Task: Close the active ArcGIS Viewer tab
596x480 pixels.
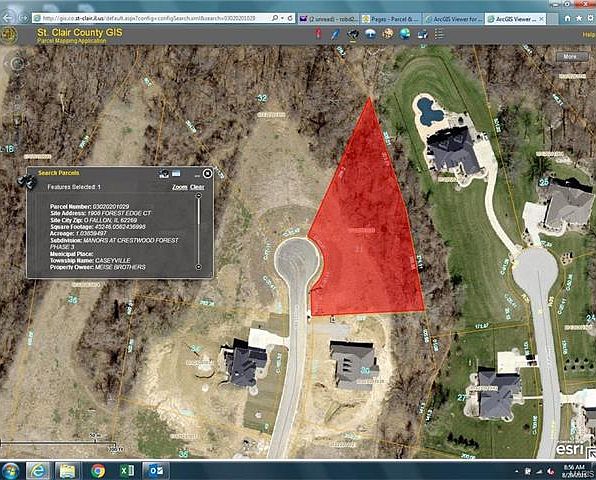Action: point(542,19)
